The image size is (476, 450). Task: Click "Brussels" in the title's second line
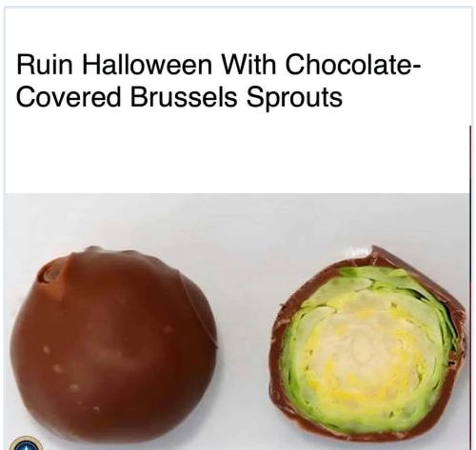click(184, 96)
